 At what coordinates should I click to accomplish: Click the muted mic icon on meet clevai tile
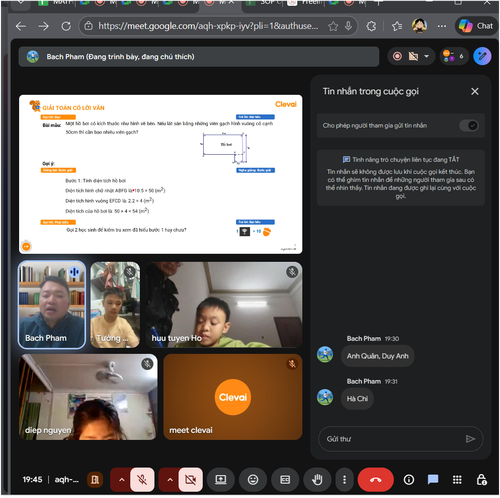pyautogui.click(x=292, y=364)
